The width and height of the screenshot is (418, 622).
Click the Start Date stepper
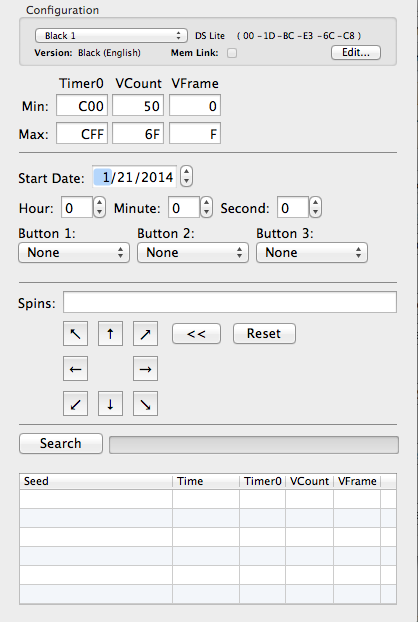[186, 177]
